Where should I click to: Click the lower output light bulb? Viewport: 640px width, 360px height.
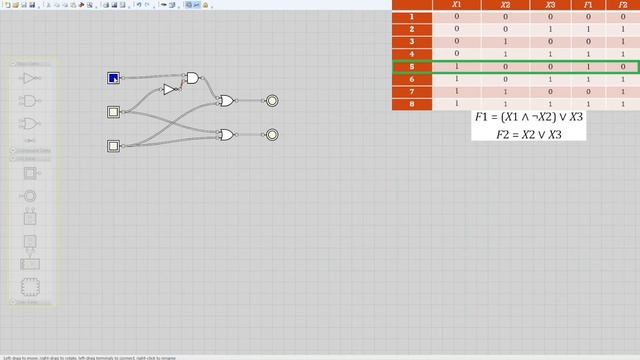pyautogui.click(x=272, y=134)
